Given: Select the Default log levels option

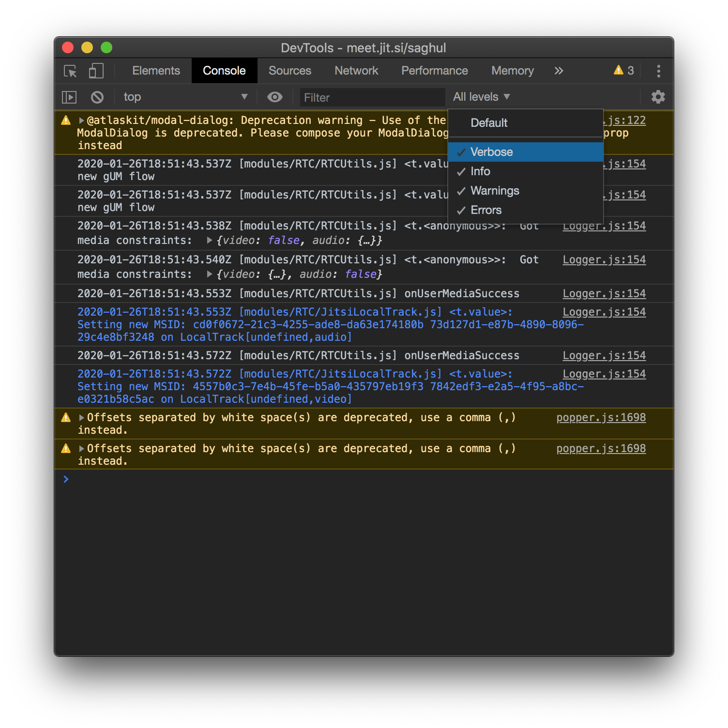Looking at the screenshot, I should [526, 123].
